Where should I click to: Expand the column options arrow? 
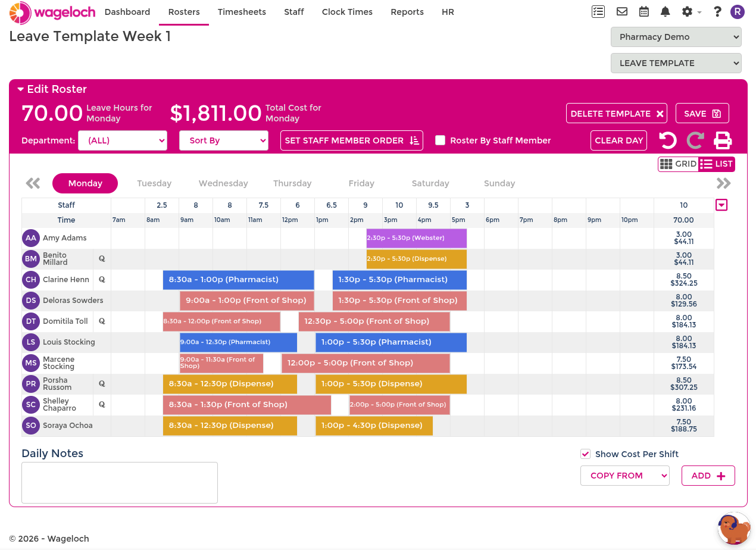click(721, 205)
